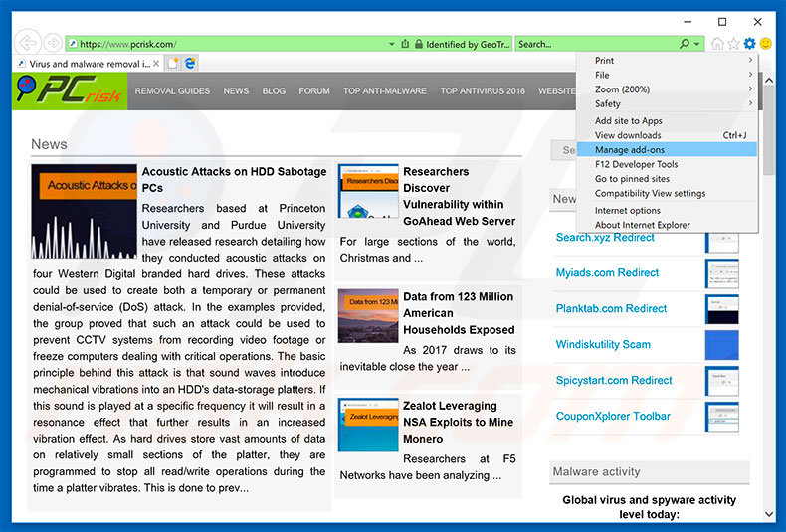This screenshot has height=532, width=786.
Task: Expand the File submenu
Action: tap(667, 75)
